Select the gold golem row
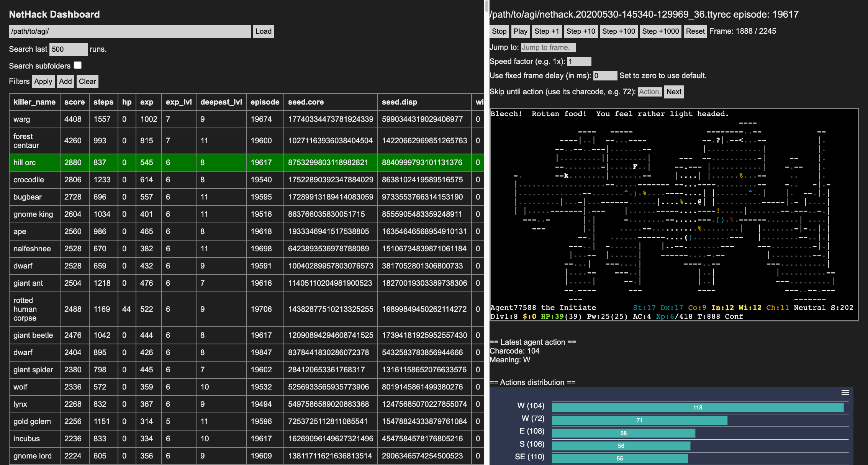The image size is (868, 465). tap(246, 421)
